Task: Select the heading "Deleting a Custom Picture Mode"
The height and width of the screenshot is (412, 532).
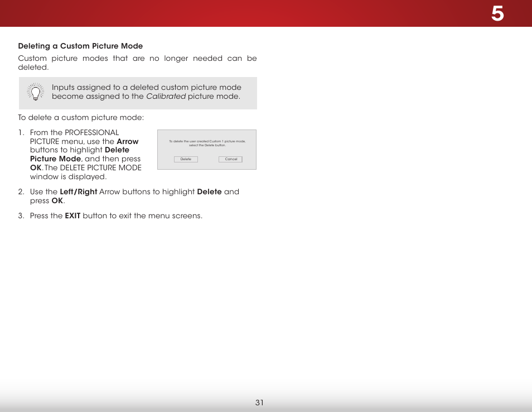Action: click(x=80, y=46)
